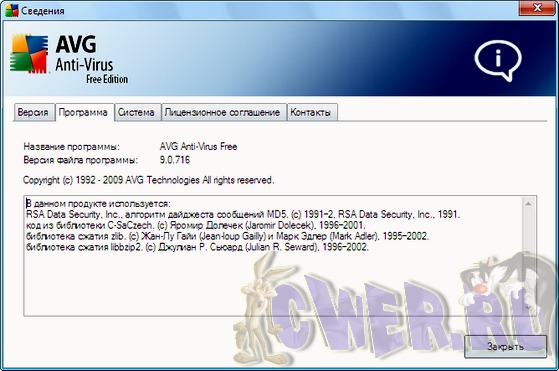Click the Версия файла программы label

coord(81,160)
